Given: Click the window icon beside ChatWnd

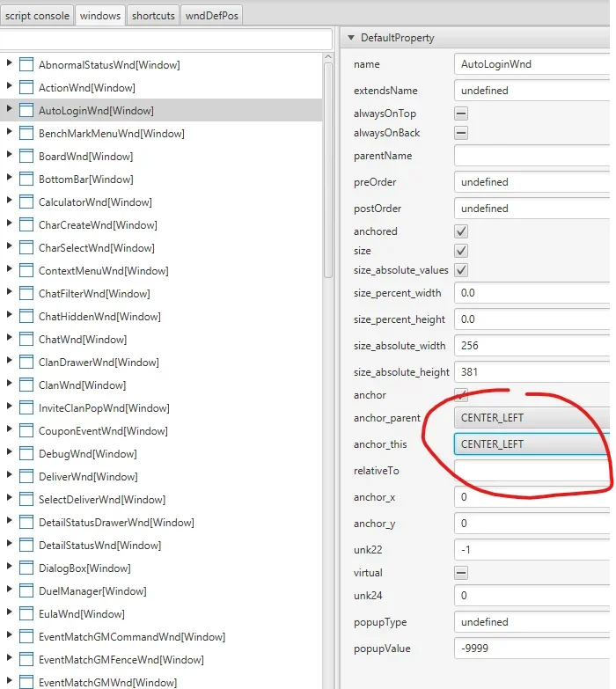Looking at the screenshot, I should [x=26, y=339].
